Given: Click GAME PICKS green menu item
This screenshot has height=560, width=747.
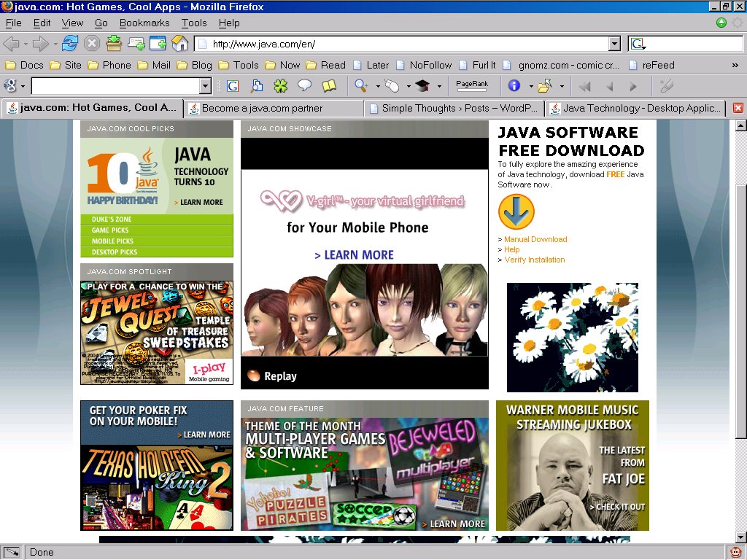Looking at the screenshot, I should [157, 230].
